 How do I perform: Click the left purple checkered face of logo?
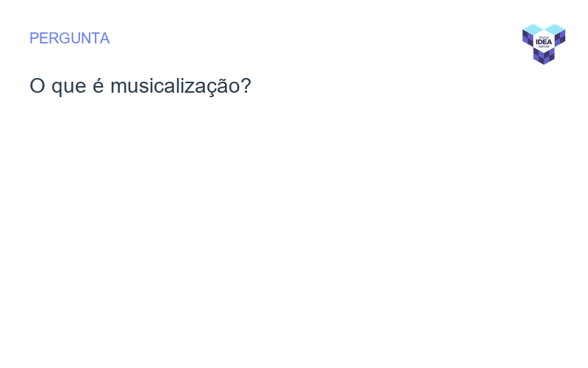coord(527,38)
